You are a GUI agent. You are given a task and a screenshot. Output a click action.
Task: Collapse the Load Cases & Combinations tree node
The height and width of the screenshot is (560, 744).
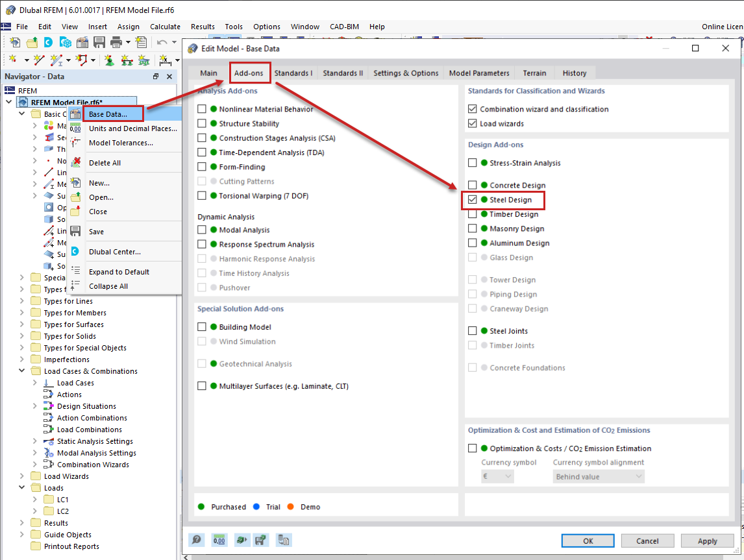pyautogui.click(x=21, y=371)
